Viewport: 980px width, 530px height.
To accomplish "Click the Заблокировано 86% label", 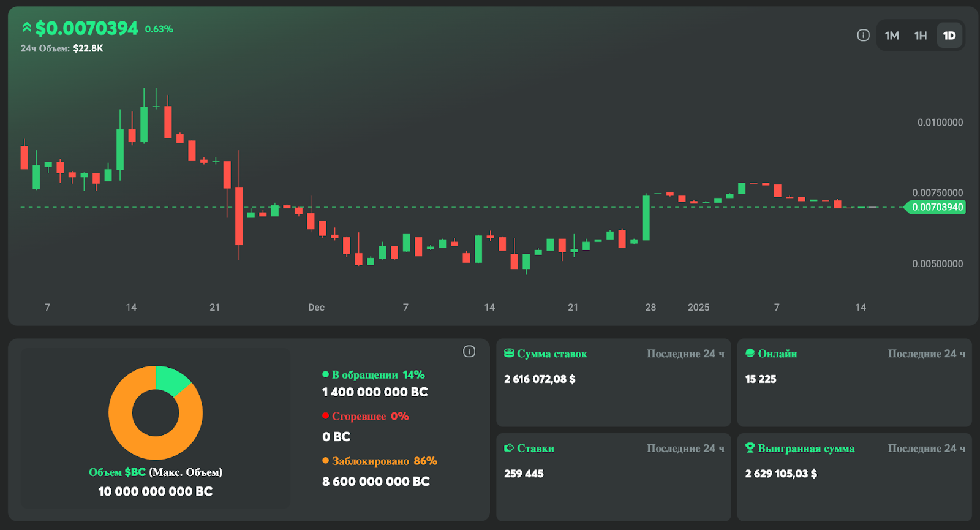I will pos(385,461).
